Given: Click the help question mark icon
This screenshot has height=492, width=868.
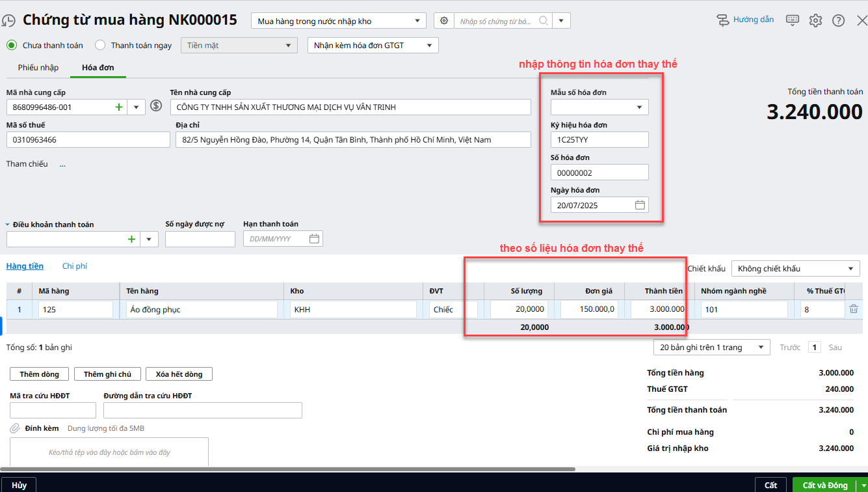Looking at the screenshot, I should (x=838, y=20).
